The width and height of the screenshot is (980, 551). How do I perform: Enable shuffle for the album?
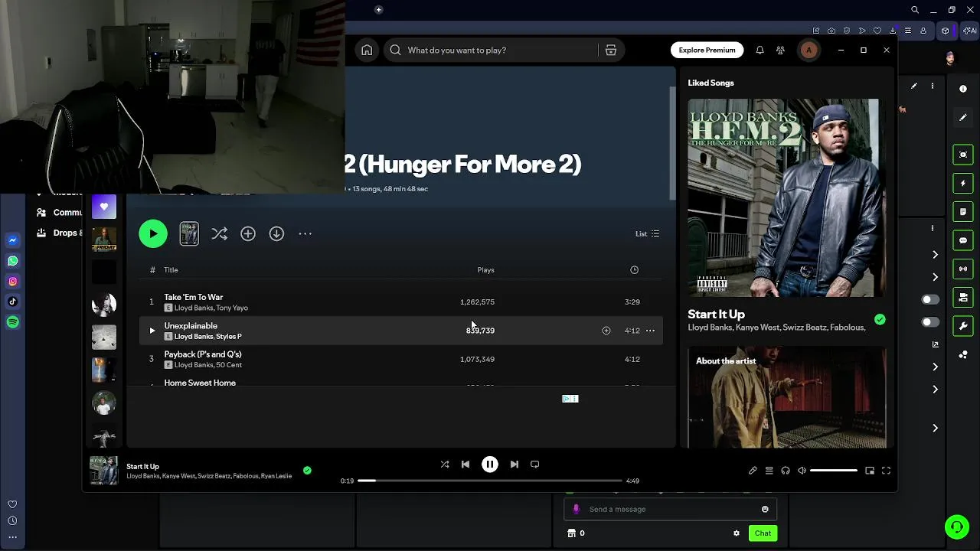(x=219, y=233)
